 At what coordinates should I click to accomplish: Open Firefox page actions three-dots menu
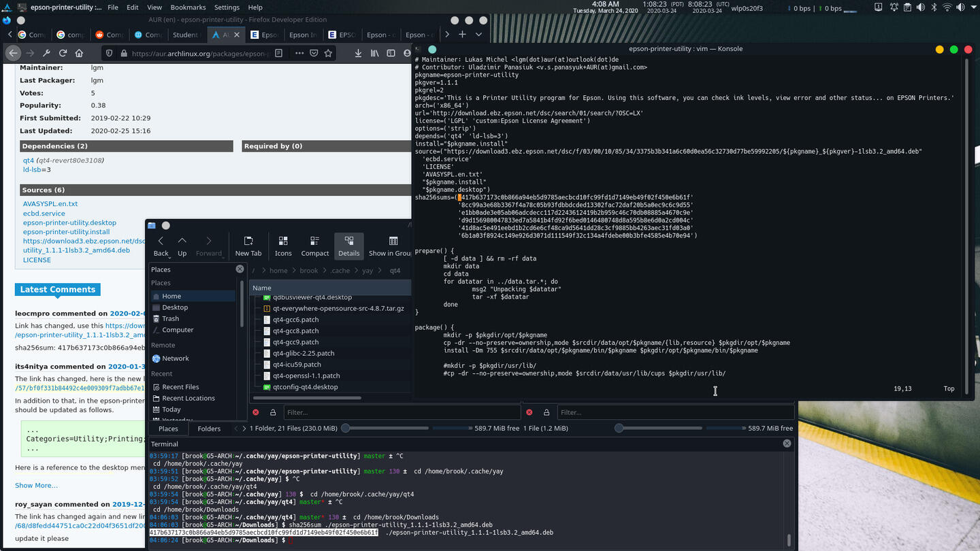pos(299,53)
